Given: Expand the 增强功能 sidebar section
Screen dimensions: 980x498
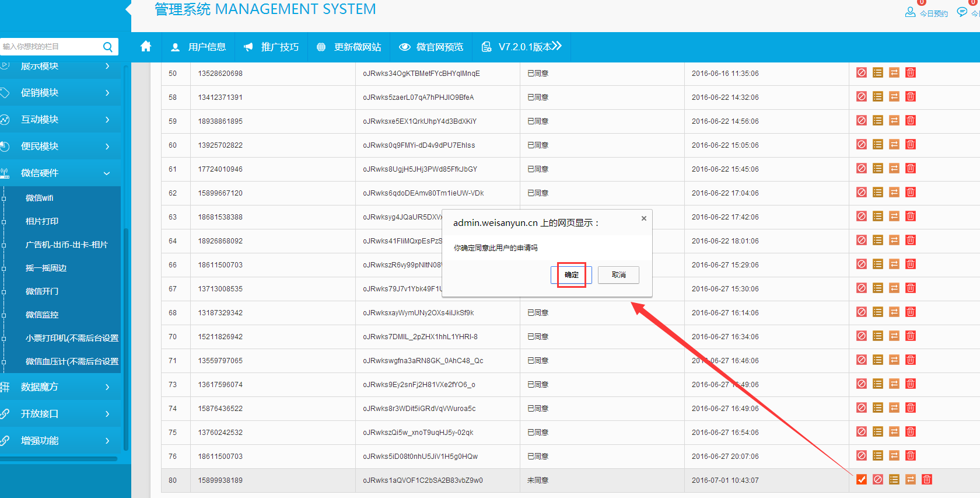Looking at the screenshot, I should tap(61, 440).
